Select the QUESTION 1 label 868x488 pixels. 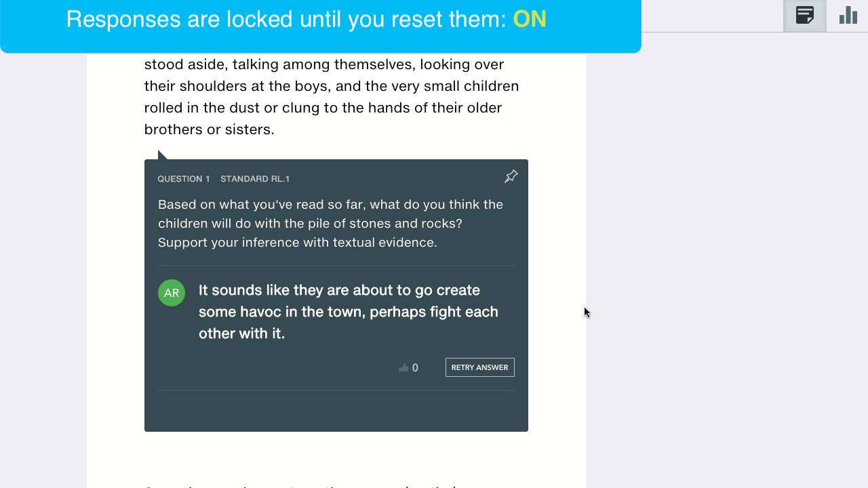(184, 179)
